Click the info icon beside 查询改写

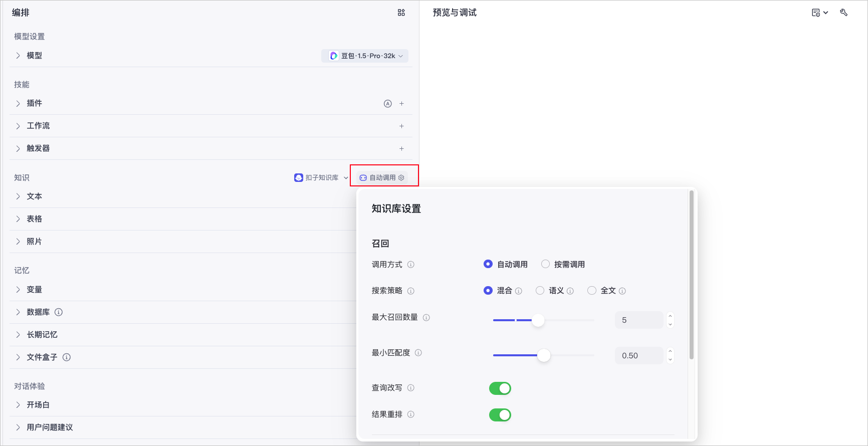click(411, 388)
